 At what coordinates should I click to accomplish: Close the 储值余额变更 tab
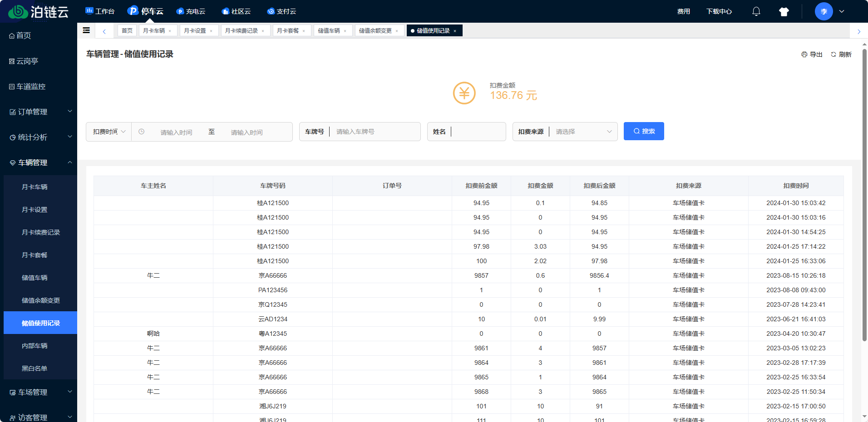coord(397,31)
